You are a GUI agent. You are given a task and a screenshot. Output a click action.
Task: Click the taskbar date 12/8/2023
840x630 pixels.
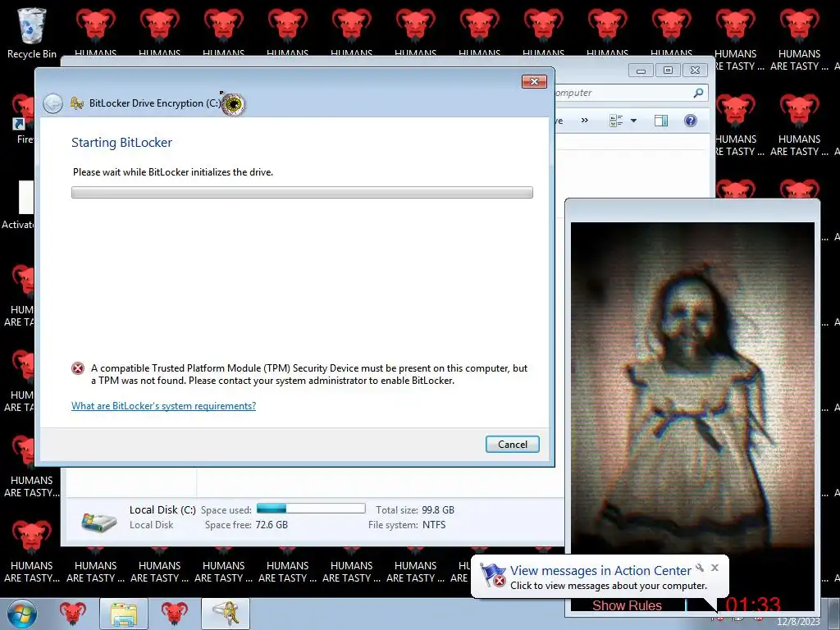(798, 622)
